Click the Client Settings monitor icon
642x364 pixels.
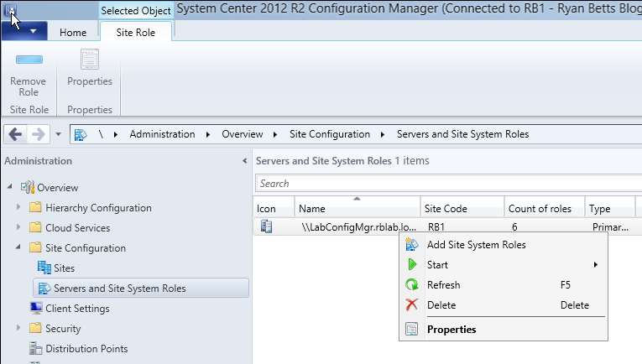pos(36,308)
